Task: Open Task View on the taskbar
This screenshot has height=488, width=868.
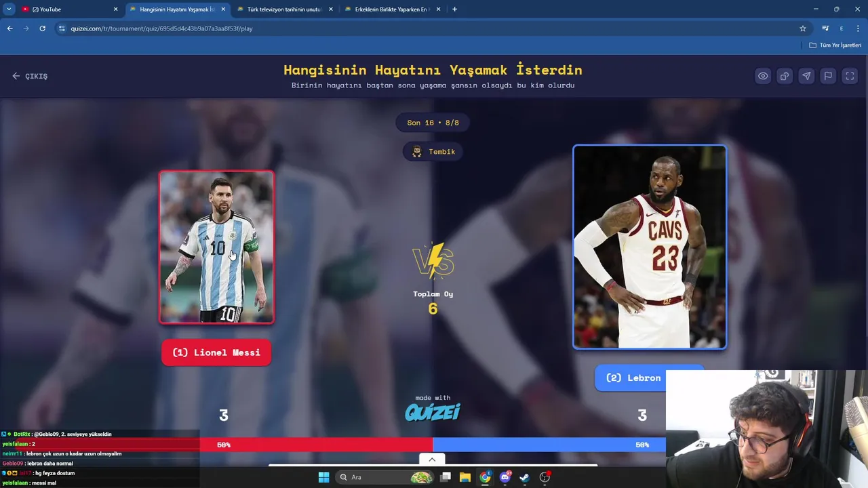Action: point(446,477)
